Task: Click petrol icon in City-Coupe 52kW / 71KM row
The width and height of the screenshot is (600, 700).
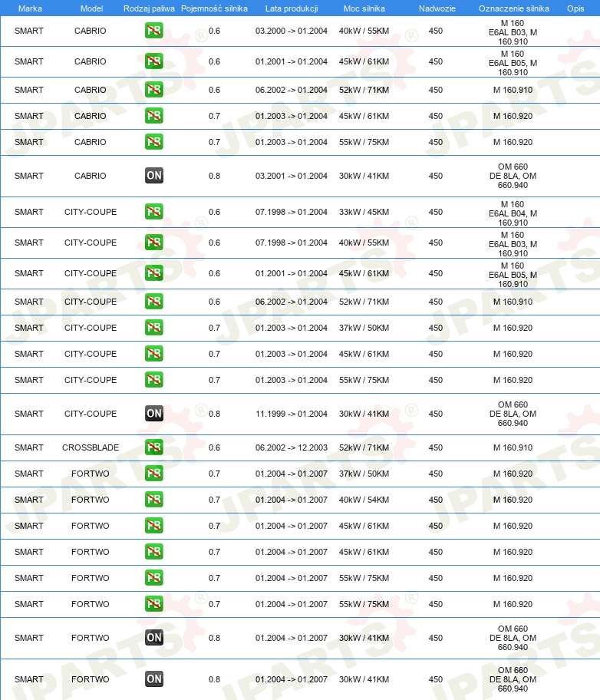Action: (154, 302)
